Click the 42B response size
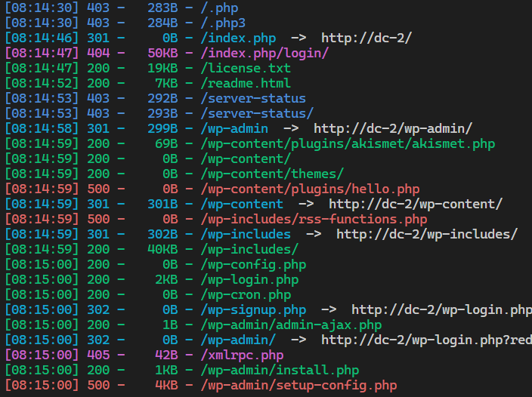The image size is (532, 397). tap(166, 355)
